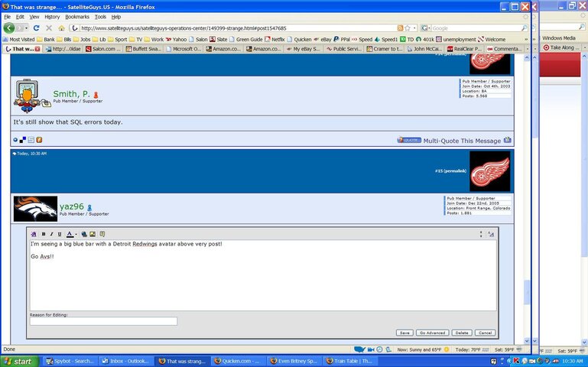This screenshot has width=588, height=367.
Task: Open Smith, P. user profile link
Action: pos(71,94)
